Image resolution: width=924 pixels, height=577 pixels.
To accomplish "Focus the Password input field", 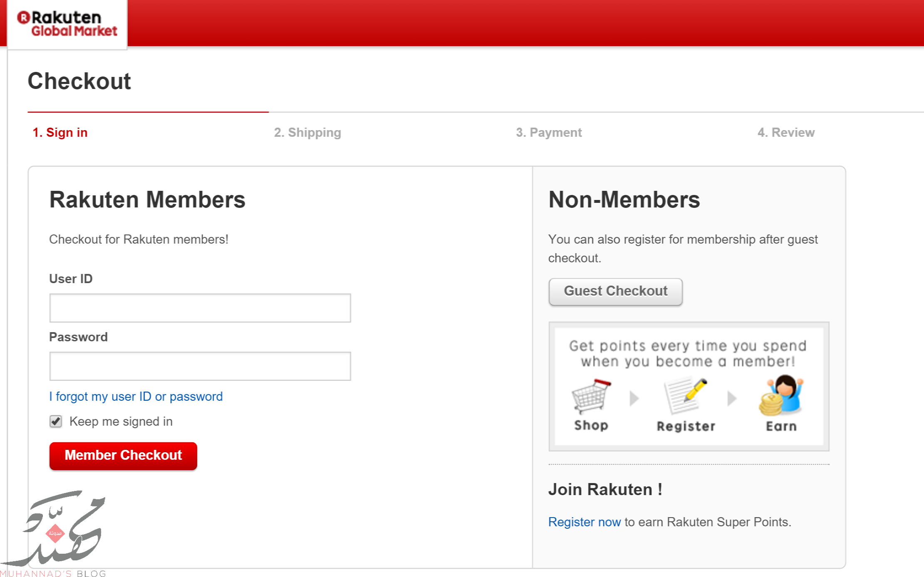I will click(200, 366).
